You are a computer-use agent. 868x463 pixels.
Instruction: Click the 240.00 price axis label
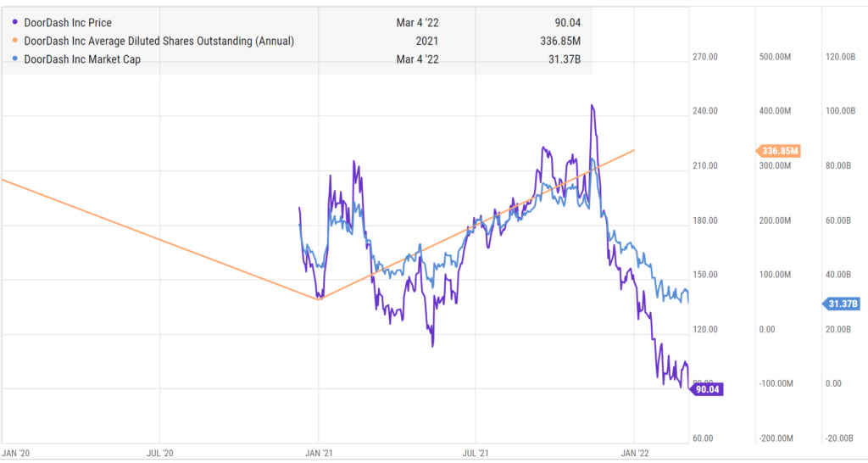pyautogui.click(x=705, y=111)
